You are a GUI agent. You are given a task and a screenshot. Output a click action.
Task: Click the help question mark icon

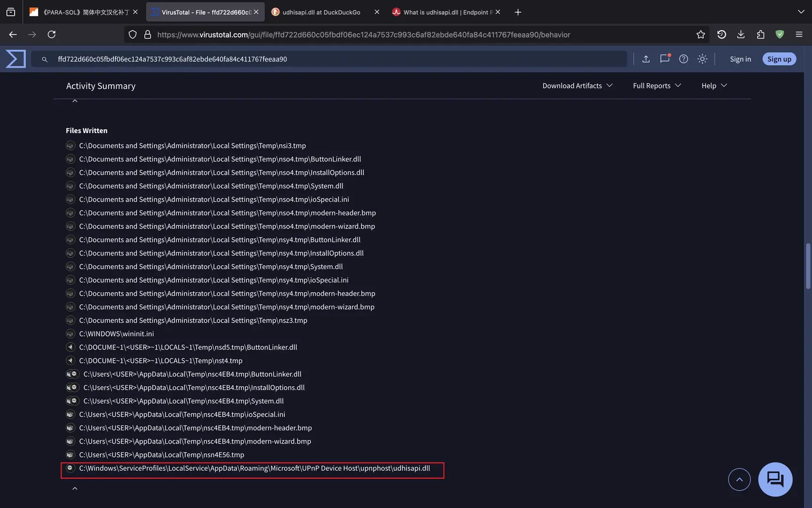coord(684,59)
